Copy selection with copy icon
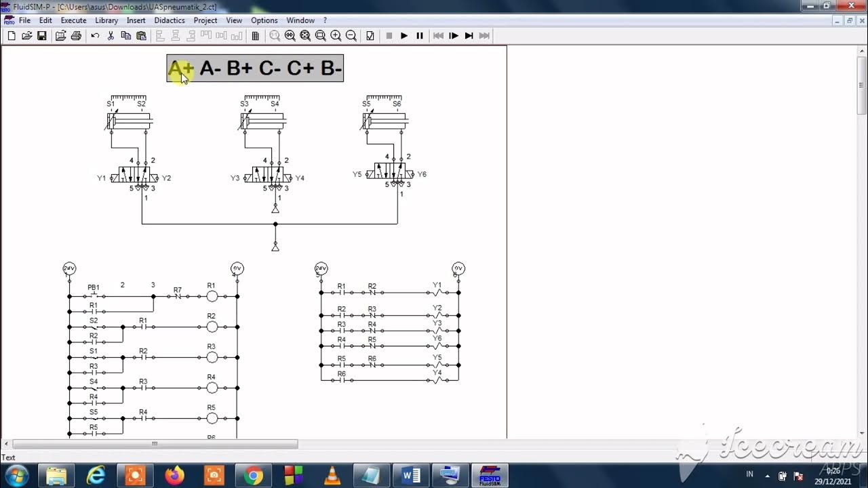Image resolution: width=868 pixels, height=488 pixels. pos(125,36)
